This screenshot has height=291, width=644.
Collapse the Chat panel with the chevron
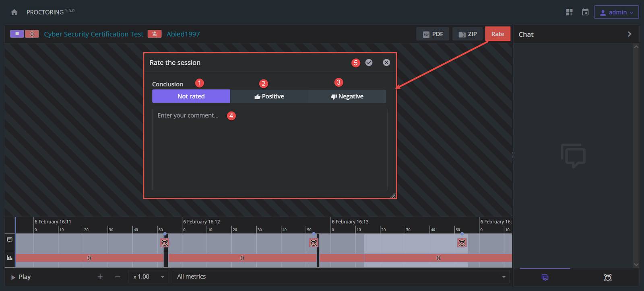pyautogui.click(x=630, y=35)
